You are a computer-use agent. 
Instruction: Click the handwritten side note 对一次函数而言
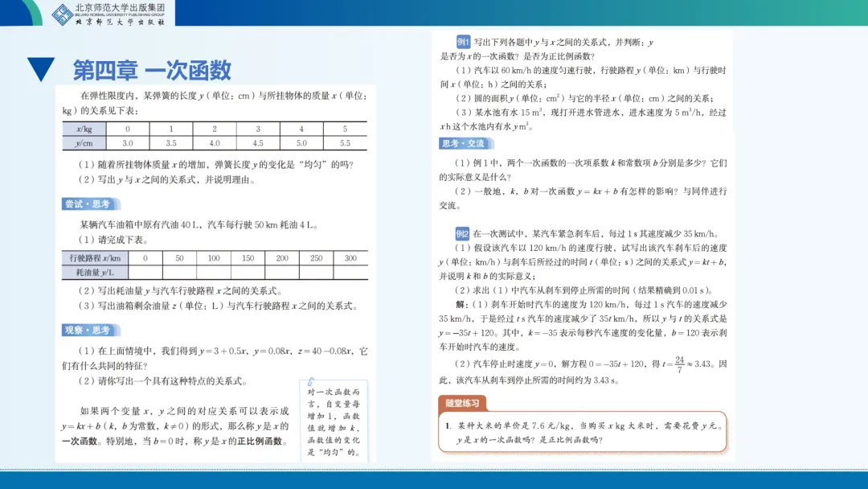coord(334,422)
